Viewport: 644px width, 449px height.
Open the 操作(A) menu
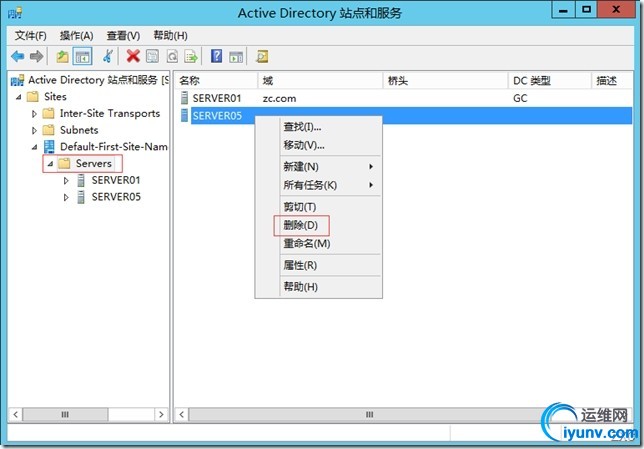pos(76,36)
